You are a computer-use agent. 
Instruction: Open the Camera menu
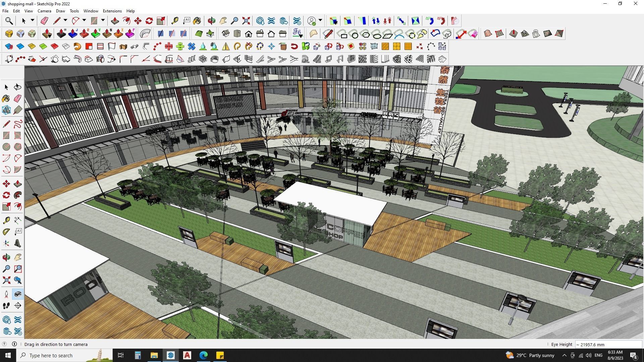tap(44, 11)
